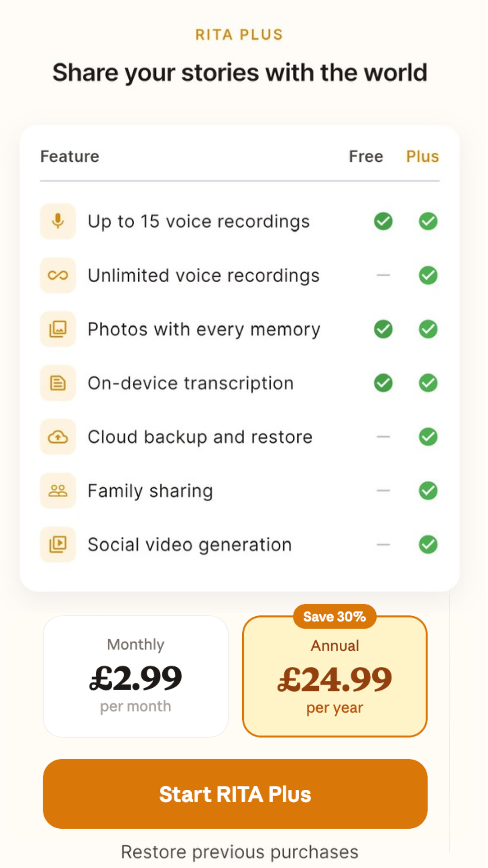Click the transcription document icon
Viewport: 488px width, 868px height.
pos(58,383)
